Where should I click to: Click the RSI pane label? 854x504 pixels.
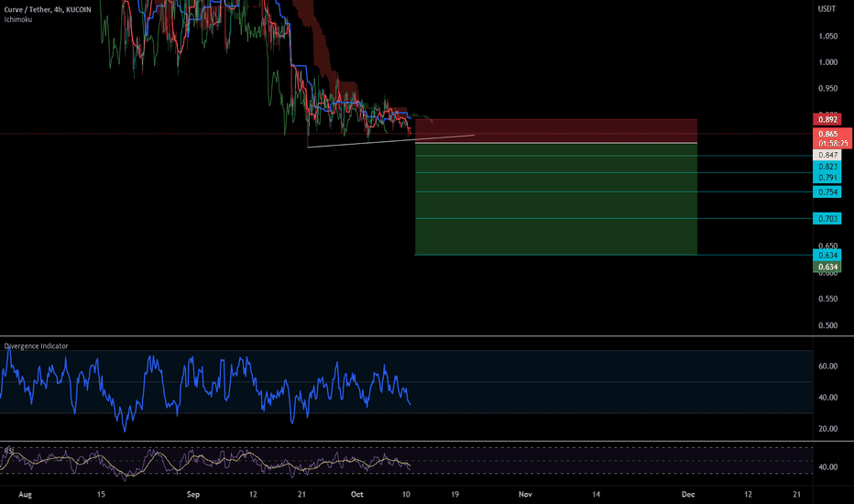pos(9,451)
